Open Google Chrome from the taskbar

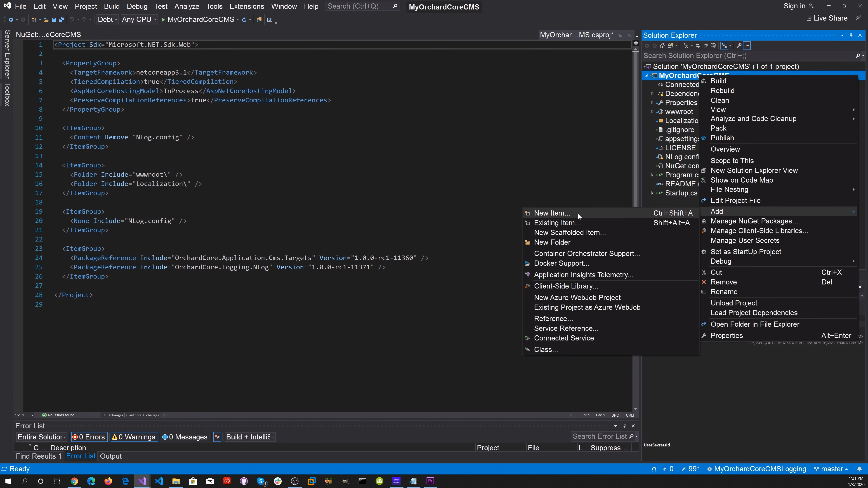pyautogui.click(x=74, y=481)
